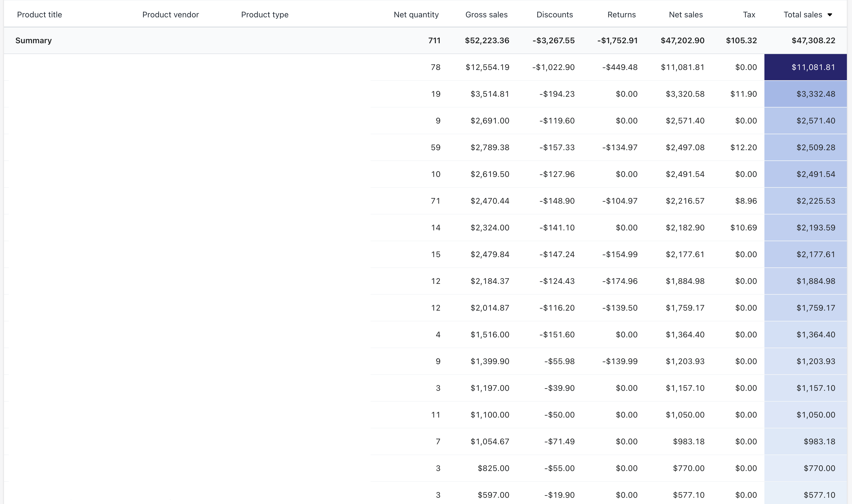Viewport: 852px width, 504px height.
Task: Click gross sales value $1,054.67
Action: 490,441
